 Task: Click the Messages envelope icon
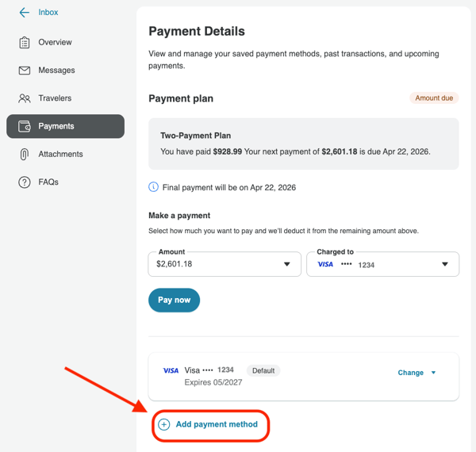(25, 71)
